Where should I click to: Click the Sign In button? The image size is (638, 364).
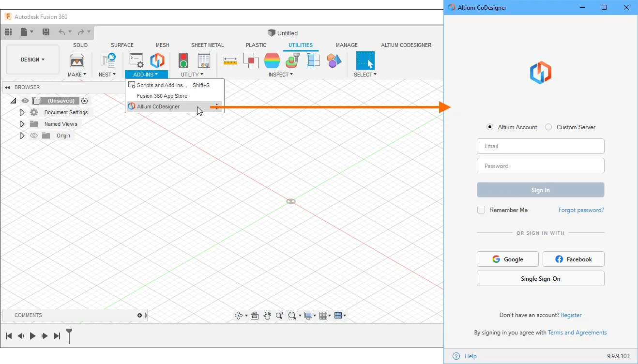coord(541,190)
